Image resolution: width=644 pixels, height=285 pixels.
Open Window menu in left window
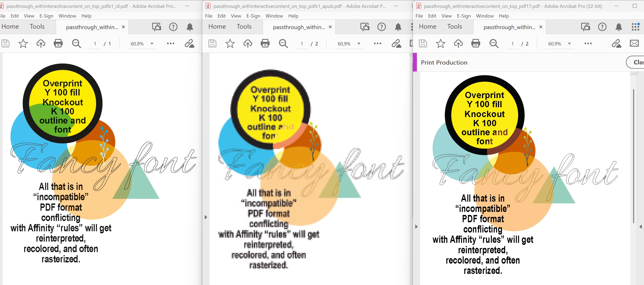(67, 16)
